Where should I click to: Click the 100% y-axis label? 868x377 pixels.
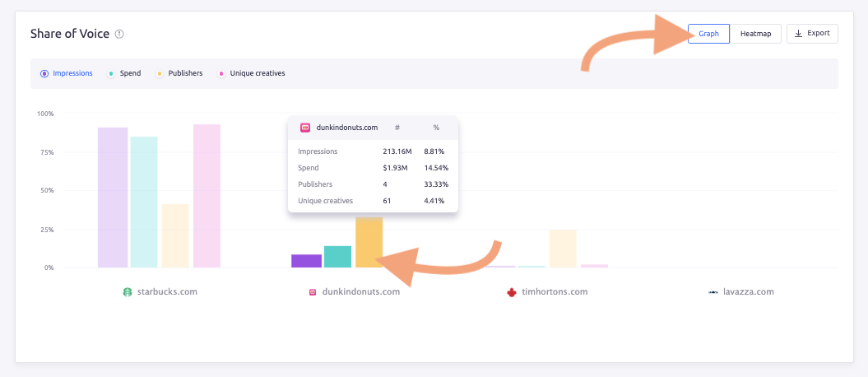click(45, 114)
